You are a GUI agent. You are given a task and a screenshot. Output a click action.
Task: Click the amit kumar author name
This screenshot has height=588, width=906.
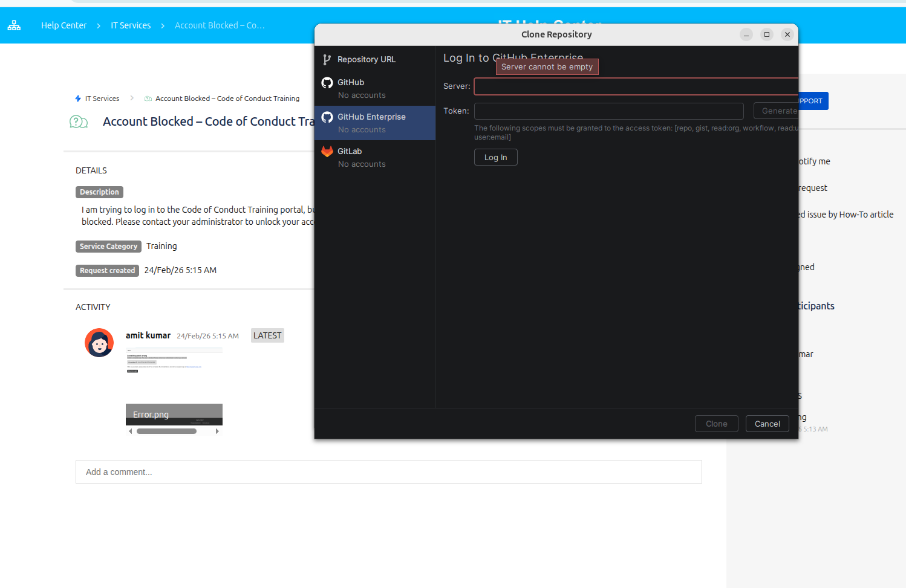pyautogui.click(x=148, y=335)
